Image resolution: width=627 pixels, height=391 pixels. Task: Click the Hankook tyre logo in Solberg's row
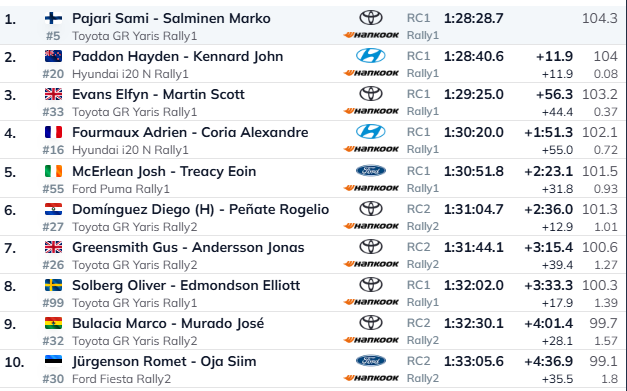pyautogui.click(x=371, y=302)
